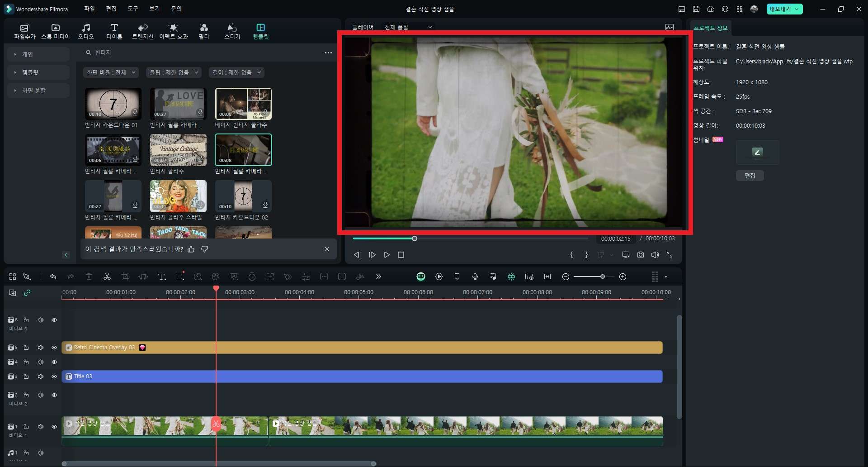This screenshot has height=467, width=868.
Task: Dismiss the search satisfaction prompt
Action: click(327, 249)
